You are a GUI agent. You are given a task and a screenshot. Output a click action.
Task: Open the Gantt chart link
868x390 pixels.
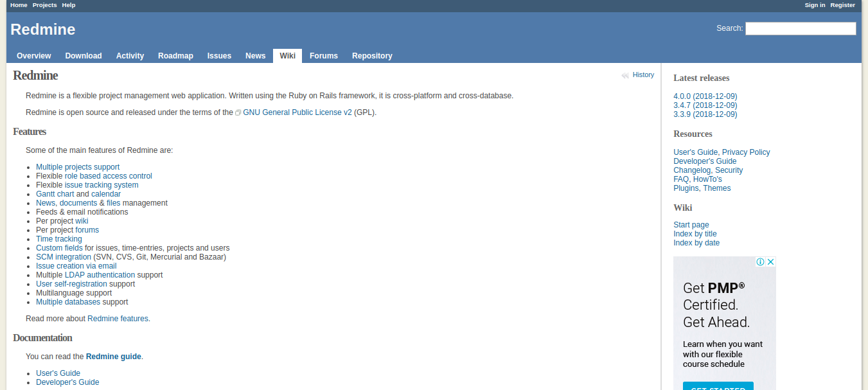click(55, 194)
